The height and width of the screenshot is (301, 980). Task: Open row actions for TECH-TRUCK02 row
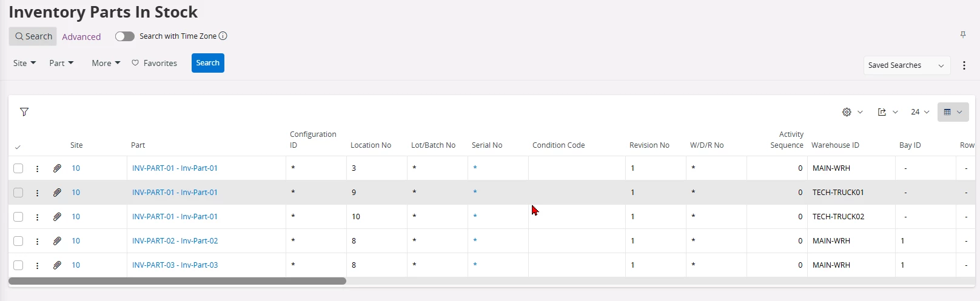[x=38, y=217]
